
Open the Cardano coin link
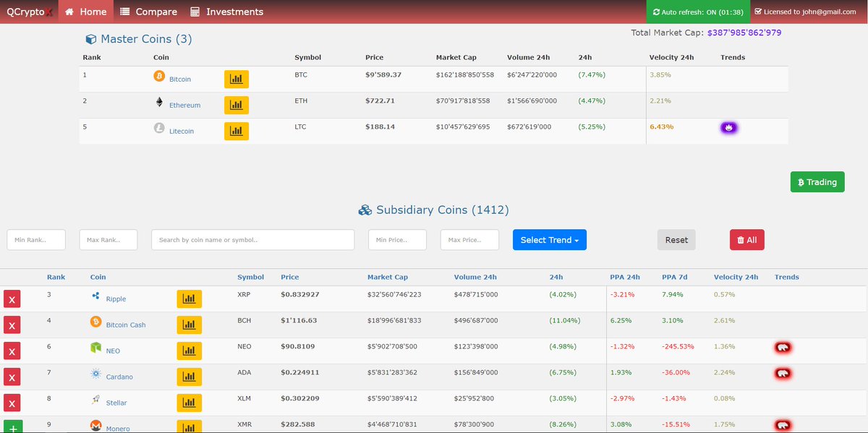[x=119, y=377]
